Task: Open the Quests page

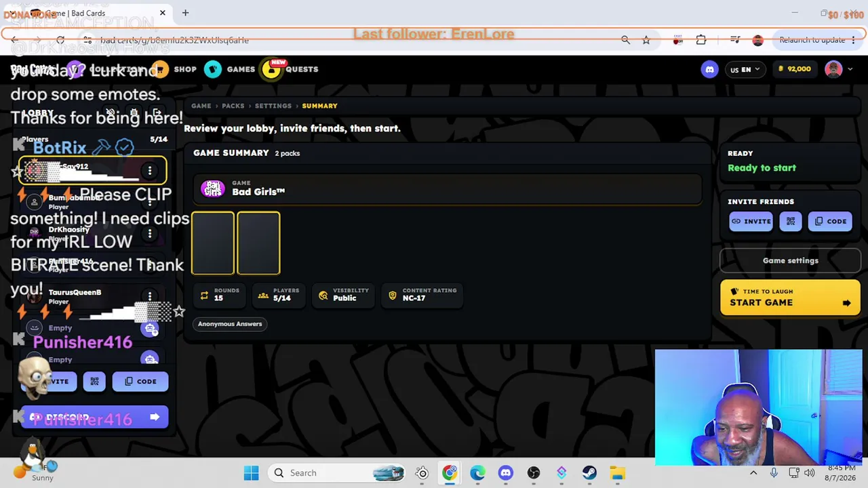Action: coord(290,69)
